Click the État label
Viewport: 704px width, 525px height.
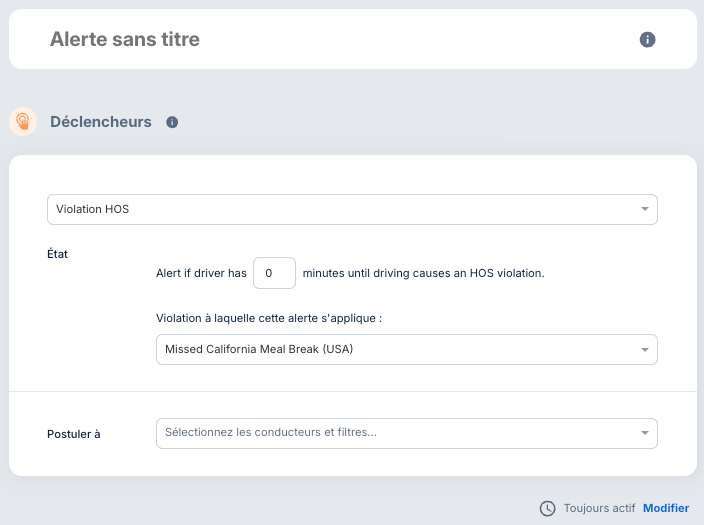57,254
